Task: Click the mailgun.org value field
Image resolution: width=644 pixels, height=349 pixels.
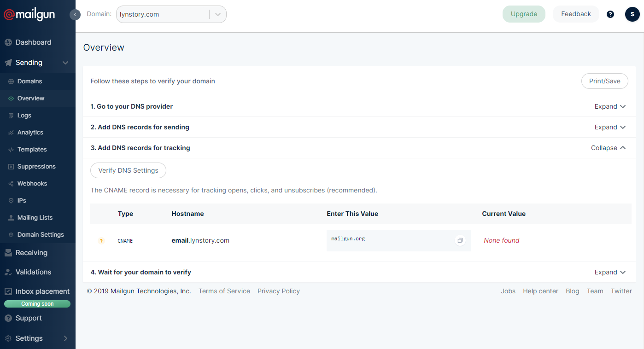Action: 398,240
